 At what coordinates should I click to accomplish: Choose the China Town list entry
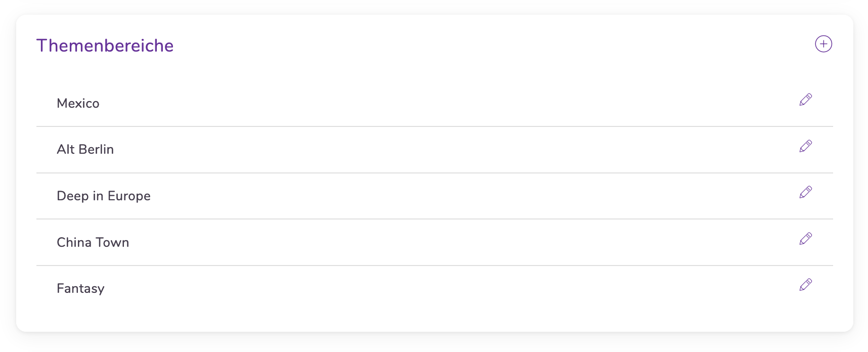point(93,243)
